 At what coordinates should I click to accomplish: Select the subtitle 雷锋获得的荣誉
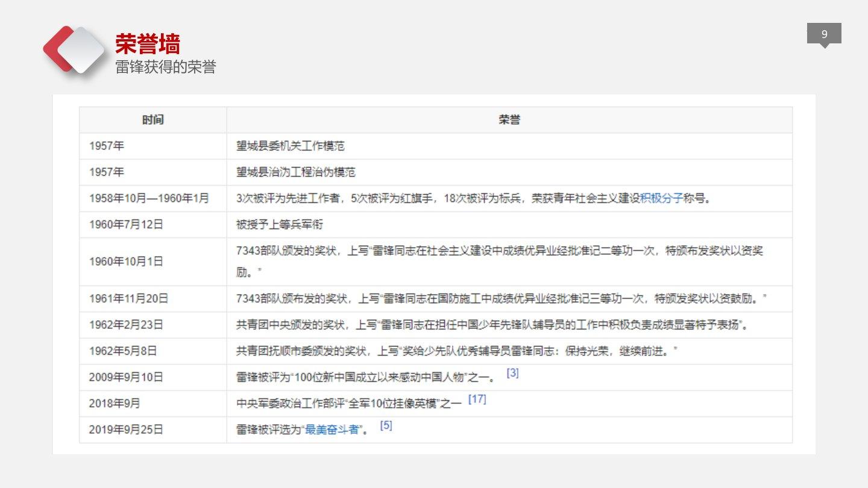coord(165,67)
